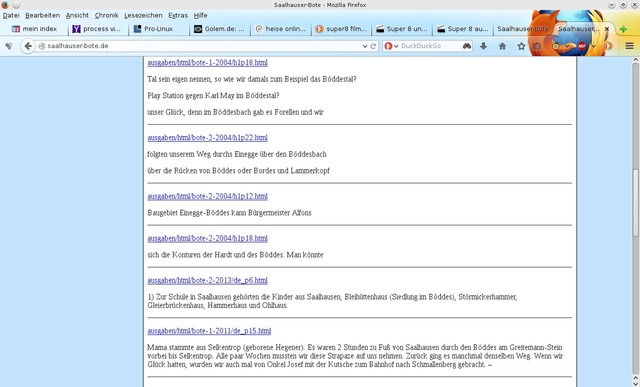Screen dimensions: 640x387
Task: Open the Downloads arrow icon
Action: [484, 46]
